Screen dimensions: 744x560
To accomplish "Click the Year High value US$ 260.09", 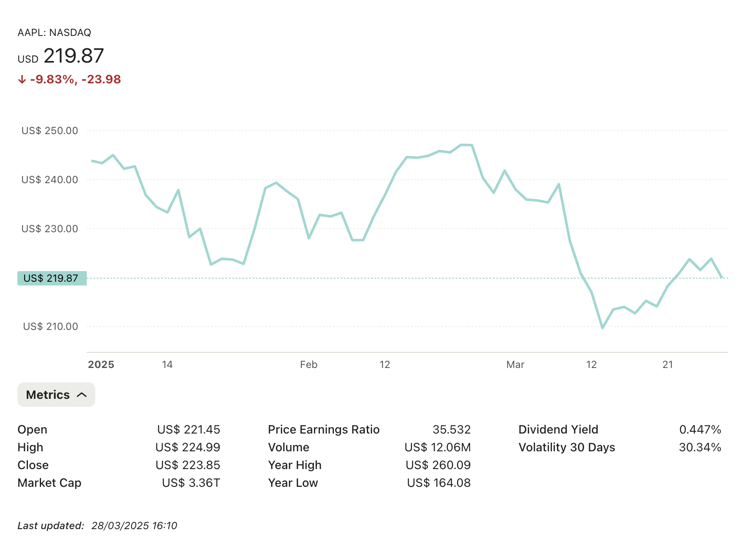I will 438,465.
